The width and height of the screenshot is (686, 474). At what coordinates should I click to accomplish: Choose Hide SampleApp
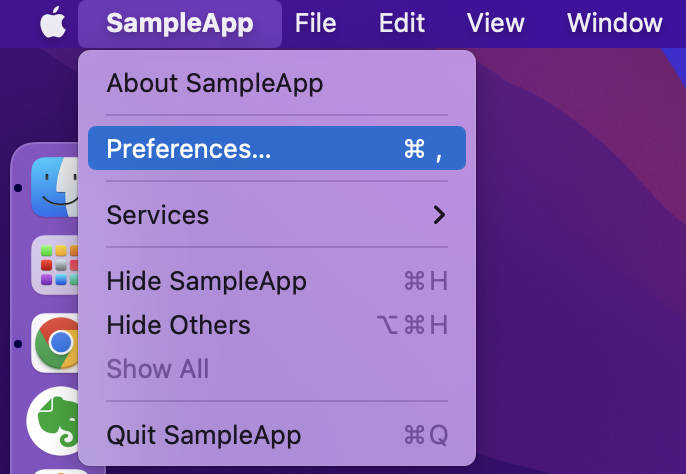coord(277,281)
